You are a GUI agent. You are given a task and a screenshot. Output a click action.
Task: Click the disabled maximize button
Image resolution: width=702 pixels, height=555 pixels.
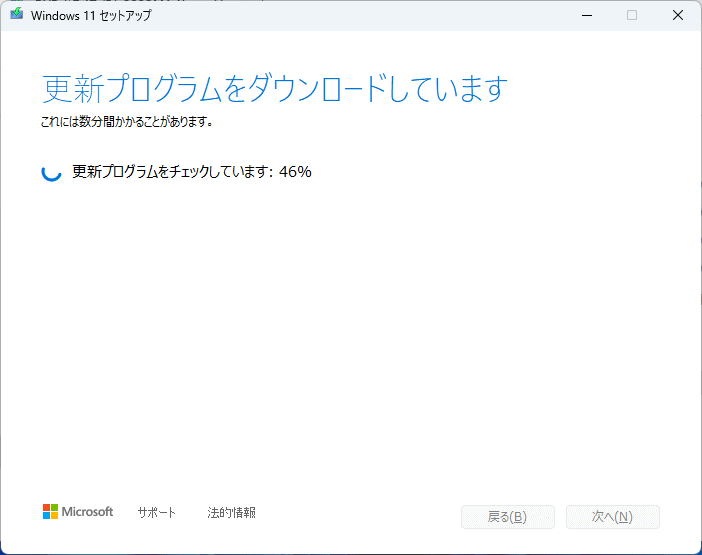pyautogui.click(x=632, y=15)
